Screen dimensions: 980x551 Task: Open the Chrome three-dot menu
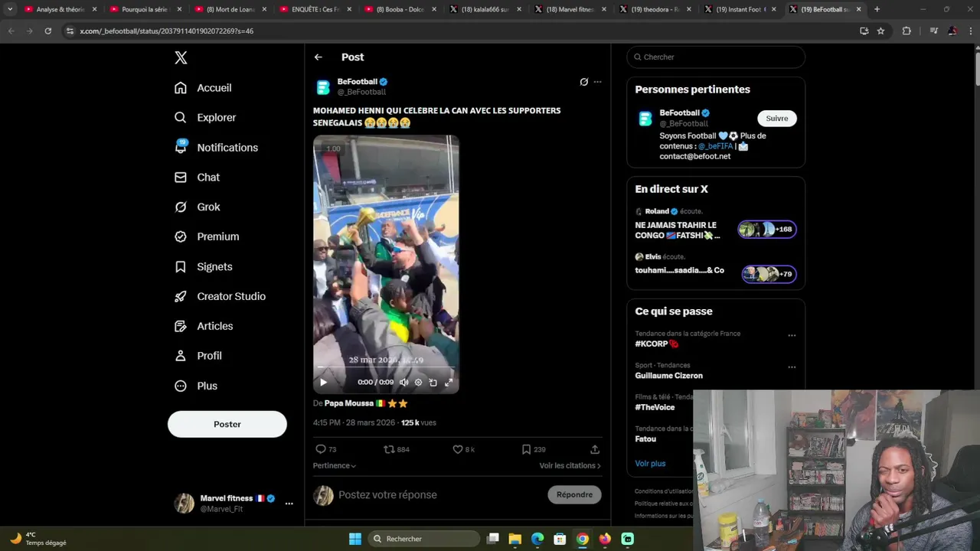click(x=970, y=31)
